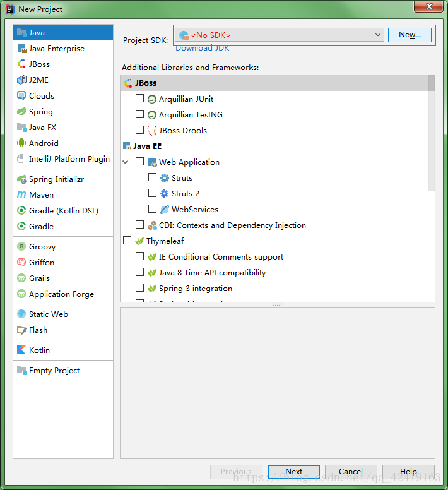Click the Application Forge icon
The width and height of the screenshot is (448, 490).
click(21, 294)
